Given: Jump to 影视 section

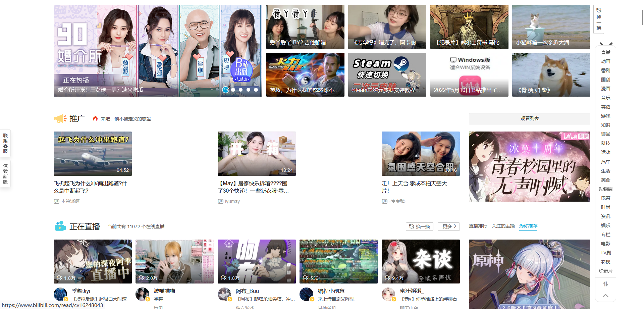Looking at the screenshot, I should pos(605,262).
